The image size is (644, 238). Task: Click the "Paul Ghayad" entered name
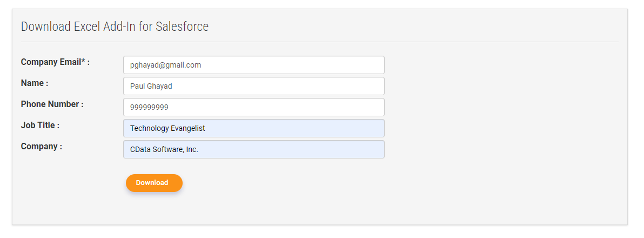click(151, 86)
